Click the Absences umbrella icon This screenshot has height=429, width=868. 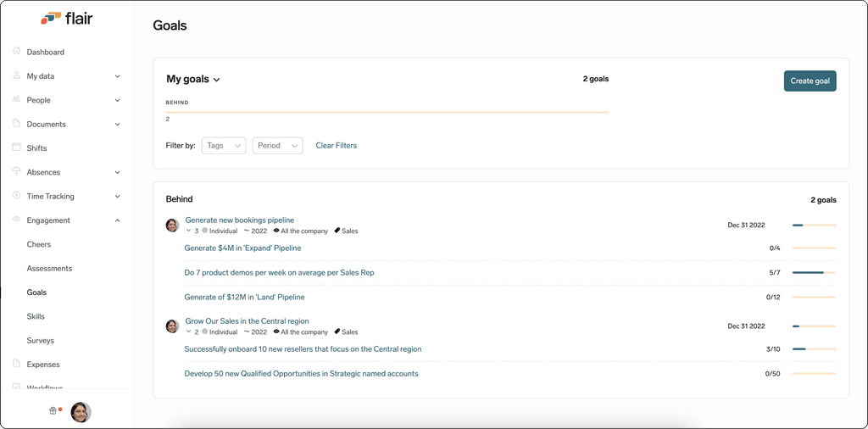click(x=16, y=171)
